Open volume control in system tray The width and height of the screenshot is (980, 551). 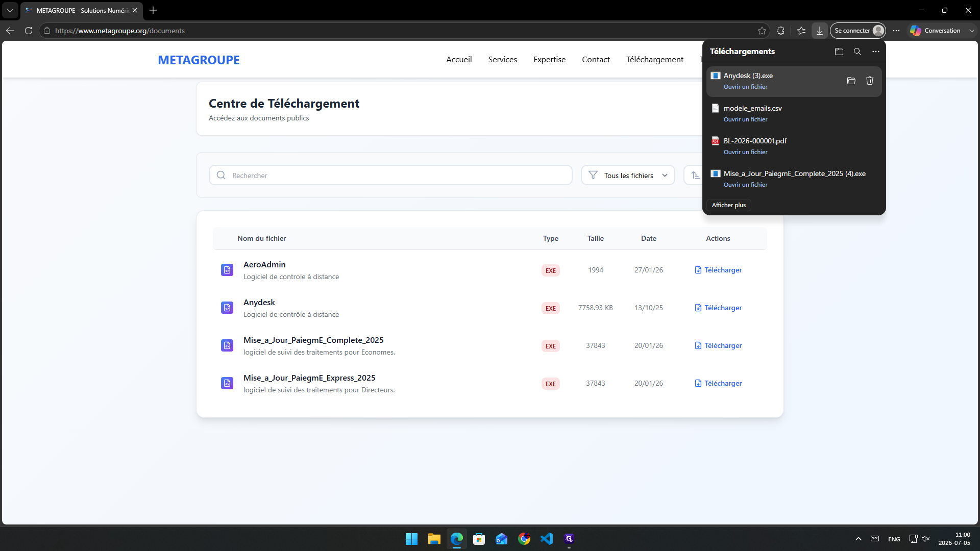click(926, 539)
